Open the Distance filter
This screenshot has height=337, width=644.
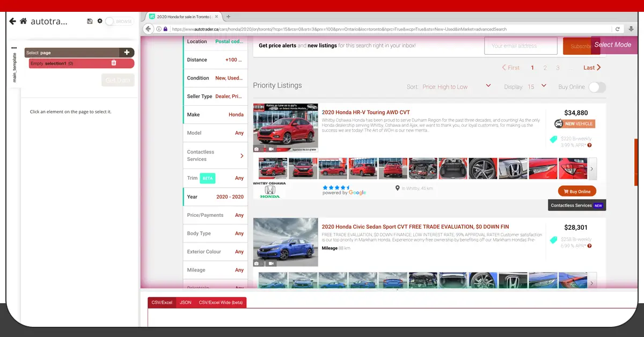[x=215, y=60]
